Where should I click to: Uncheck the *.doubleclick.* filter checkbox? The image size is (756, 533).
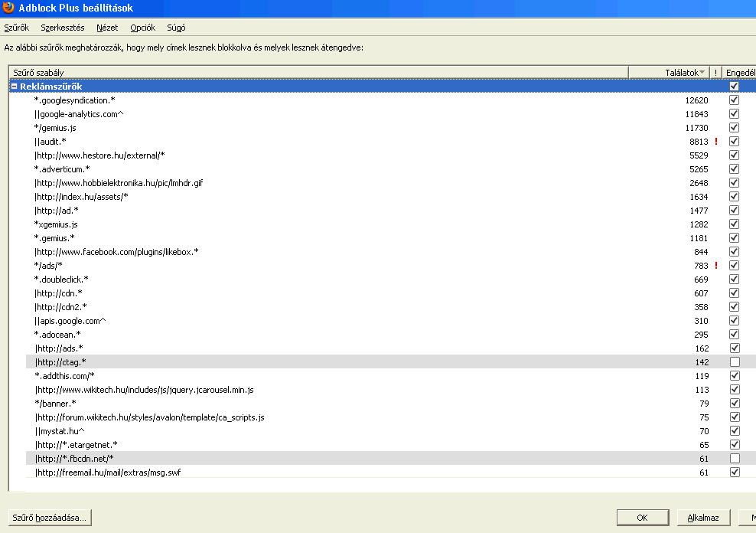click(735, 280)
